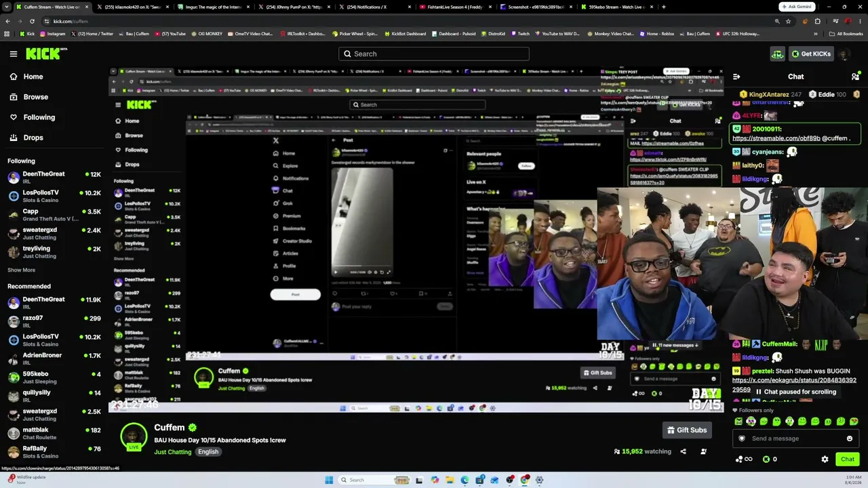Open the KickBot Dashboard bookmark
The width and height of the screenshot is (868, 488).
[x=405, y=34]
